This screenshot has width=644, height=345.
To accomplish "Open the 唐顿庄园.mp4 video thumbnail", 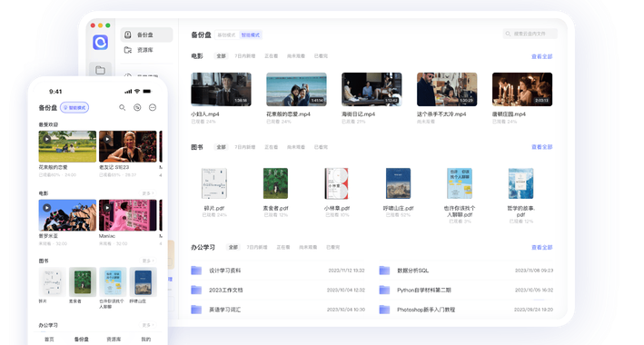I will [x=522, y=90].
